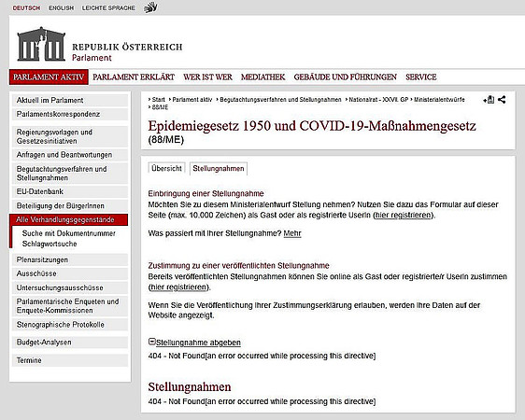Image resolution: width=525 pixels, height=420 pixels.
Task: Select Leichte Sprache at the top
Action: 108,7
